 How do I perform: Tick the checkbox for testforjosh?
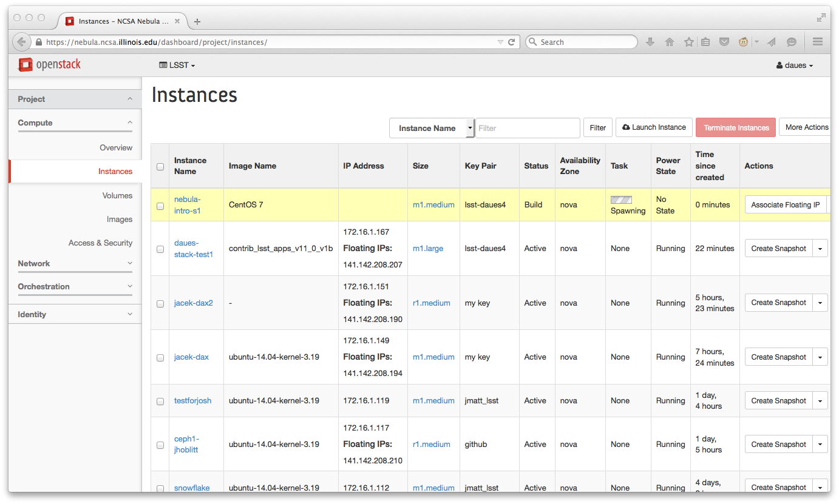(x=160, y=402)
